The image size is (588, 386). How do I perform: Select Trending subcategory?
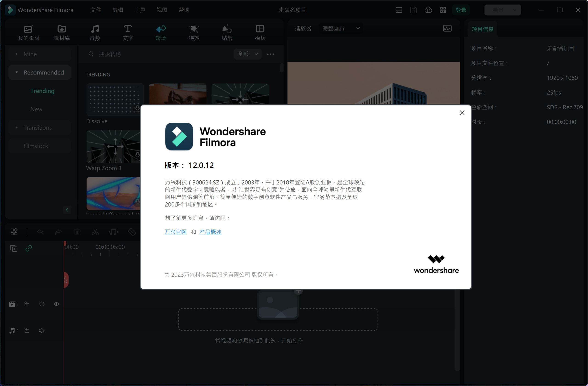pos(42,91)
